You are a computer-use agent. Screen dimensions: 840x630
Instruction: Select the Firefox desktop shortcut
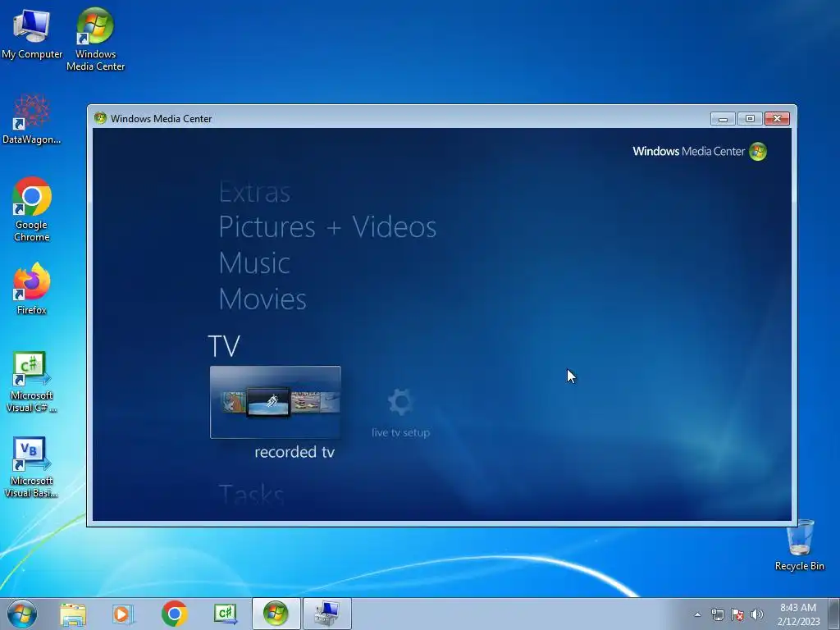(x=32, y=288)
